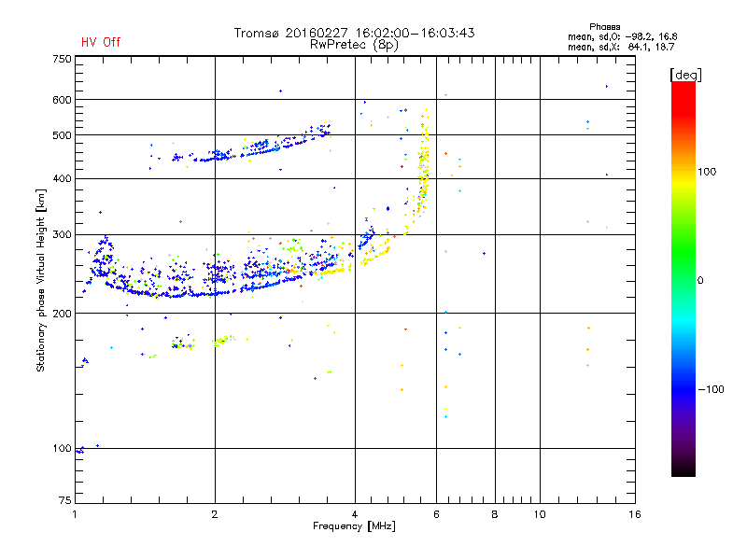Click the red 'HV Off' label
747x560 pixels.
(101, 42)
